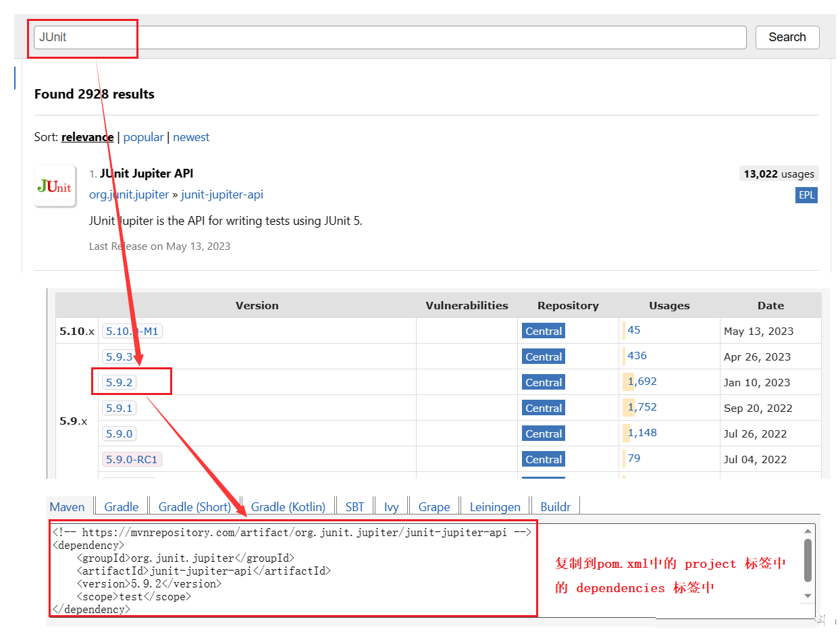This screenshot has width=840, height=632.
Task: Open version 5.10.0-M1
Action: tap(133, 331)
